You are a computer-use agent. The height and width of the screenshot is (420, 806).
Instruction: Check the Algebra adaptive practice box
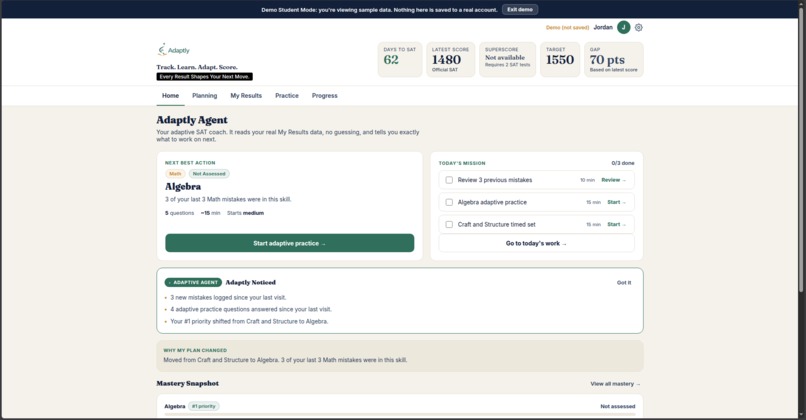[449, 202]
